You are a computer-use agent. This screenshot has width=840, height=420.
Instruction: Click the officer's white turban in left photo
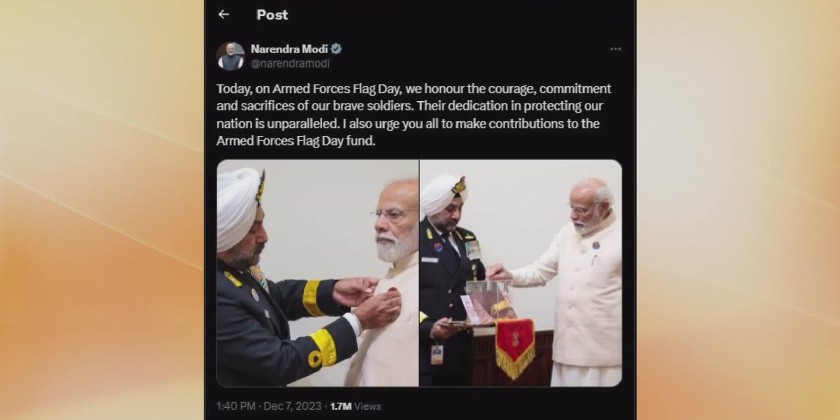238,209
